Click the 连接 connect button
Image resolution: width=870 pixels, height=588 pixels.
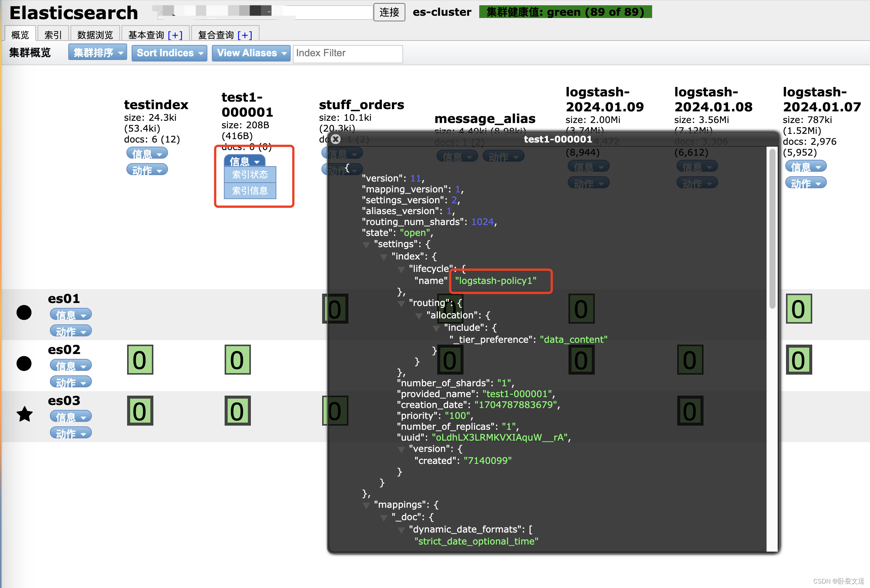pos(389,12)
